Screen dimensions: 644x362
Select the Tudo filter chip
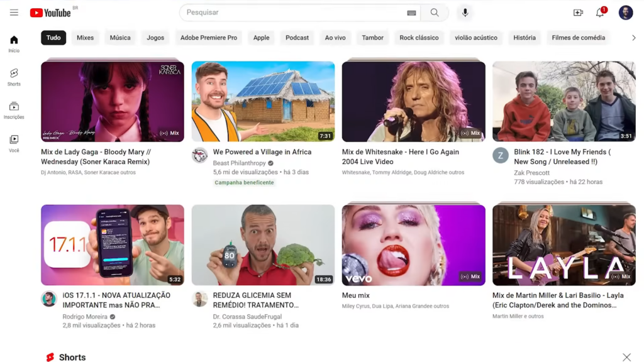tap(53, 38)
